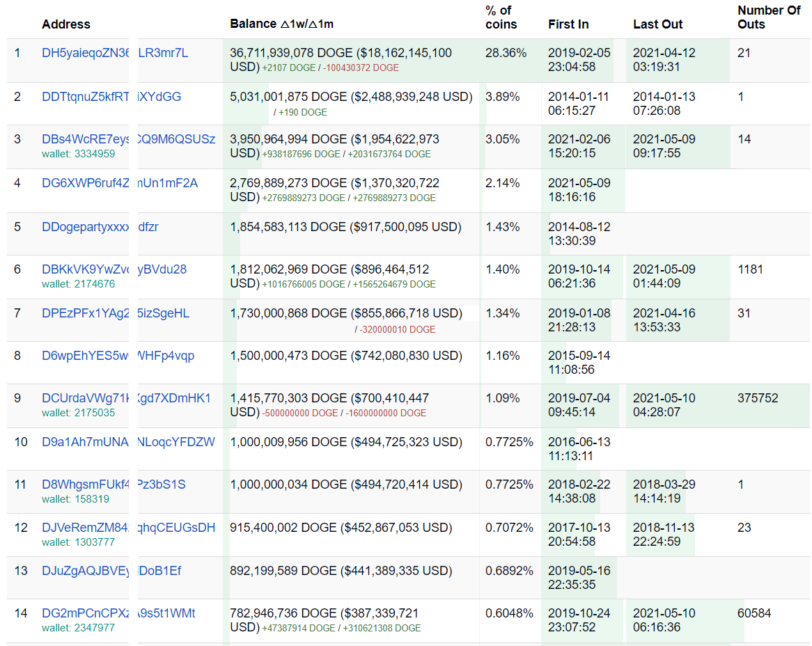This screenshot has width=812, height=646.
Task: Click the -500000000 DOGE weekly change
Action: click(300, 413)
